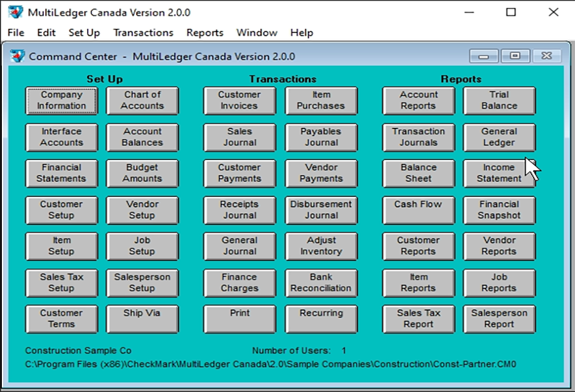Open the Set Up menu

point(84,33)
